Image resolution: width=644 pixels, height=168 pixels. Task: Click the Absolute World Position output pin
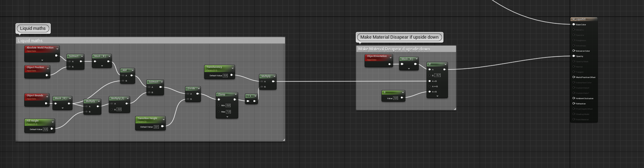point(56,56)
